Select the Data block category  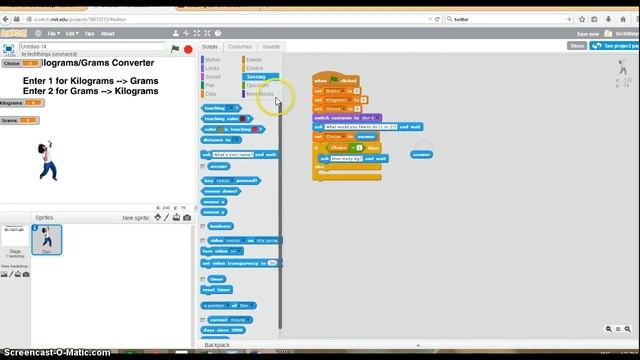tap(210, 94)
